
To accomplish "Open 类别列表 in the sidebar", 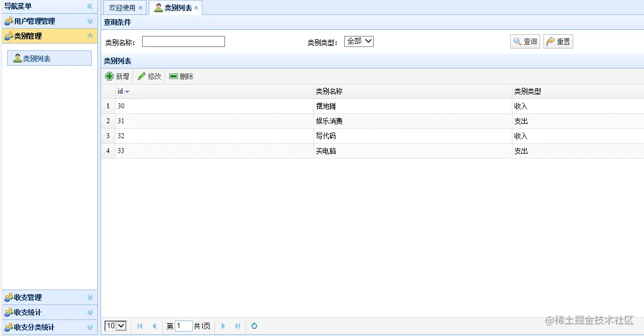I will 49,59.
